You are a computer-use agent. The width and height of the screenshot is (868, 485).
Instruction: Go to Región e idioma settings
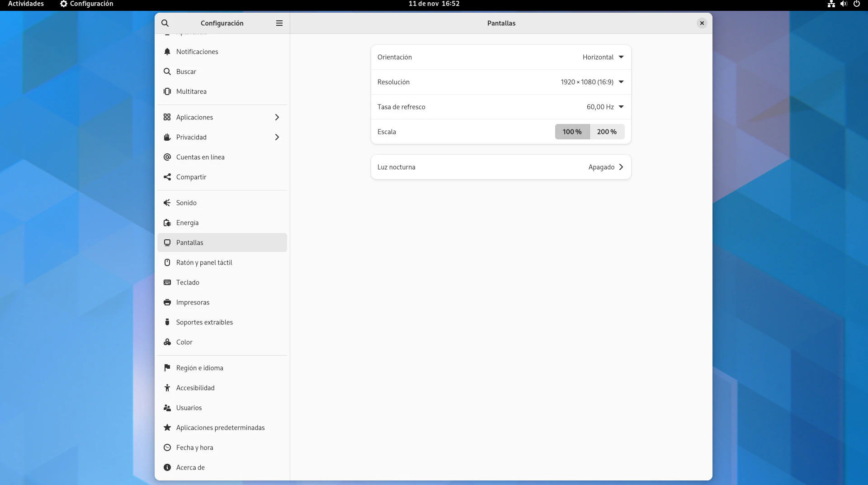pyautogui.click(x=199, y=368)
